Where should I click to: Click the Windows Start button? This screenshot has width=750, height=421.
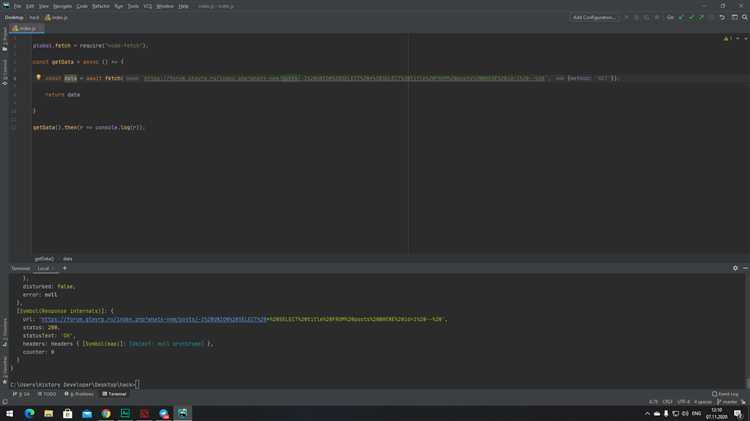(x=9, y=413)
